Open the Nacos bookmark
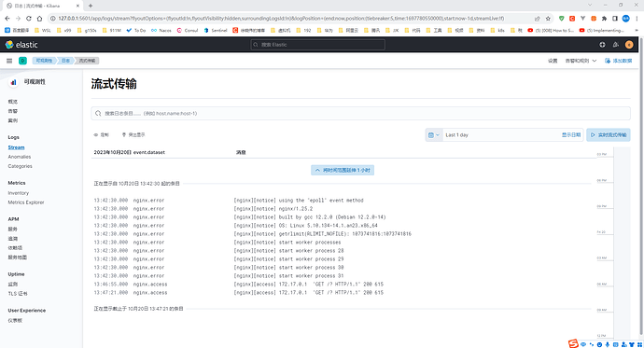 point(161,31)
